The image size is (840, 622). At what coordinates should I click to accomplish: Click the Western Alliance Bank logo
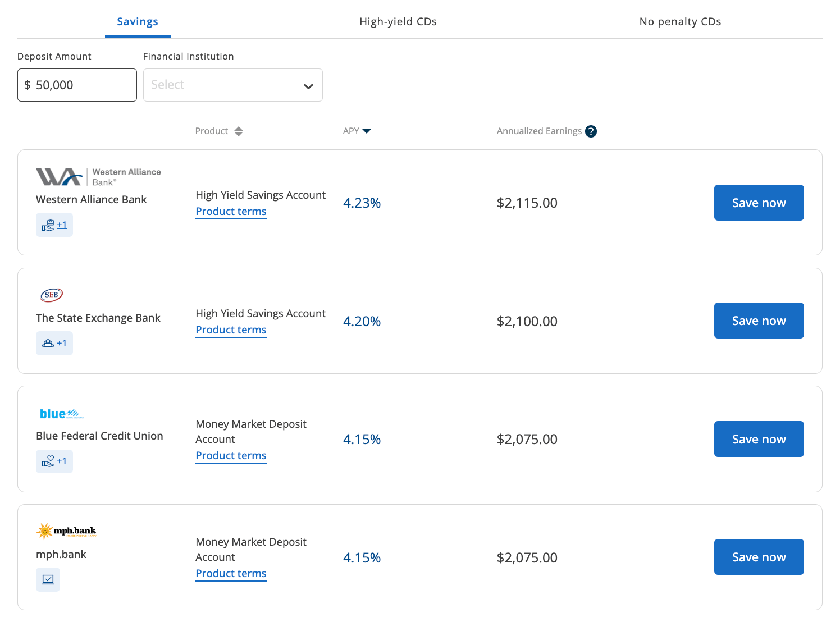click(98, 177)
